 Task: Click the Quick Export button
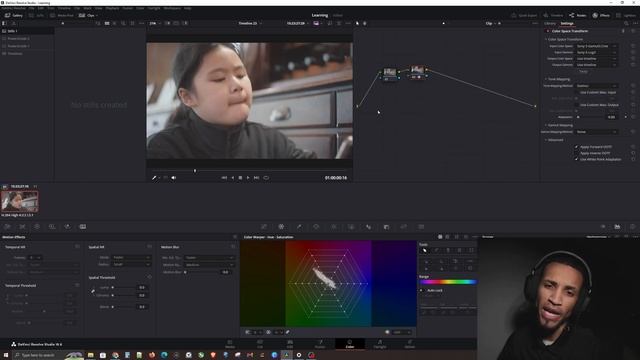click(524, 16)
